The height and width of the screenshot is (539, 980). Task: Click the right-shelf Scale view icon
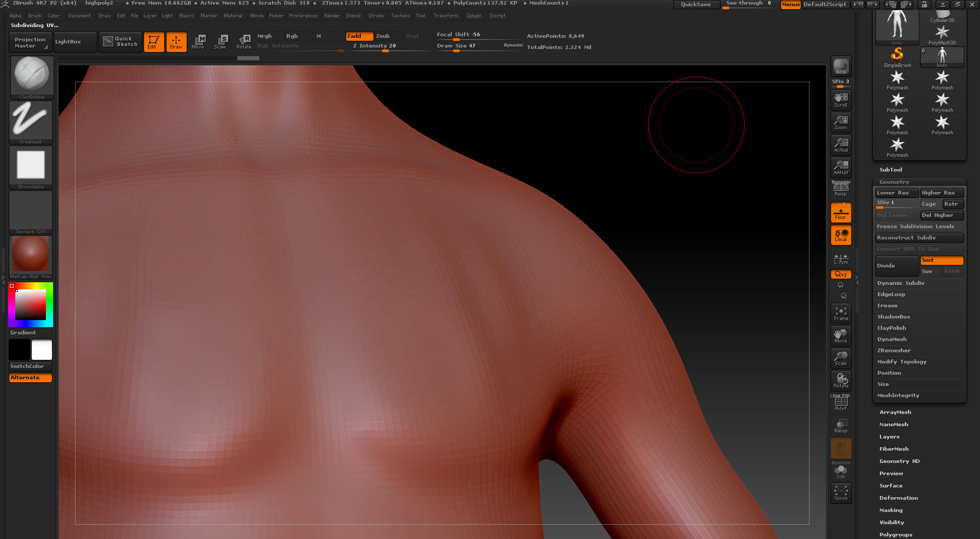[x=841, y=358]
